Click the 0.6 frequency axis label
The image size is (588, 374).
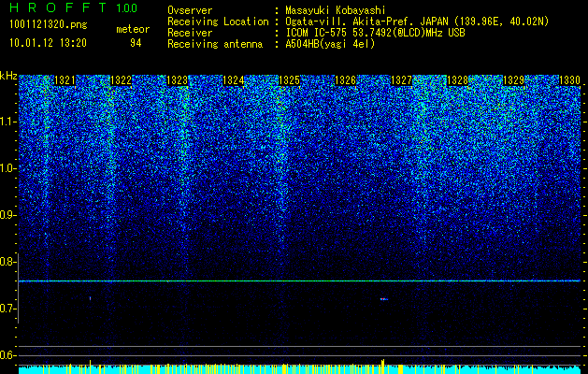(x=7, y=355)
